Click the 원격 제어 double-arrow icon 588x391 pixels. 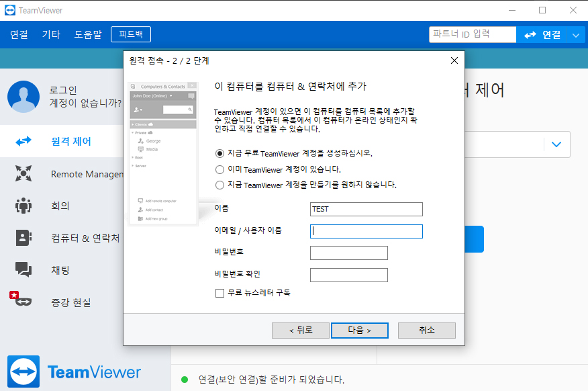tap(23, 142)
